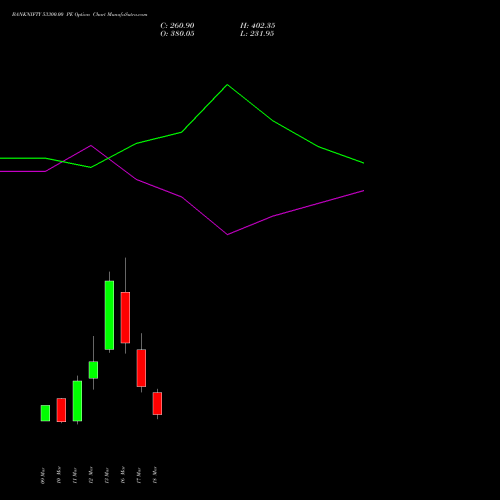Click the 12 Mar date axis label
This screenshot has width=500, height=500.
[x=91, y=475]
